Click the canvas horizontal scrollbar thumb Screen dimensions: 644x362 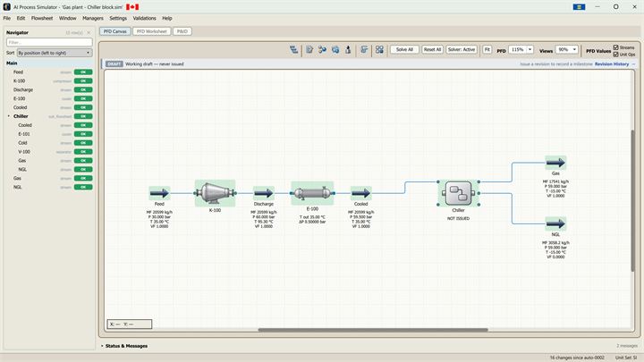click(x=373, y=330)
